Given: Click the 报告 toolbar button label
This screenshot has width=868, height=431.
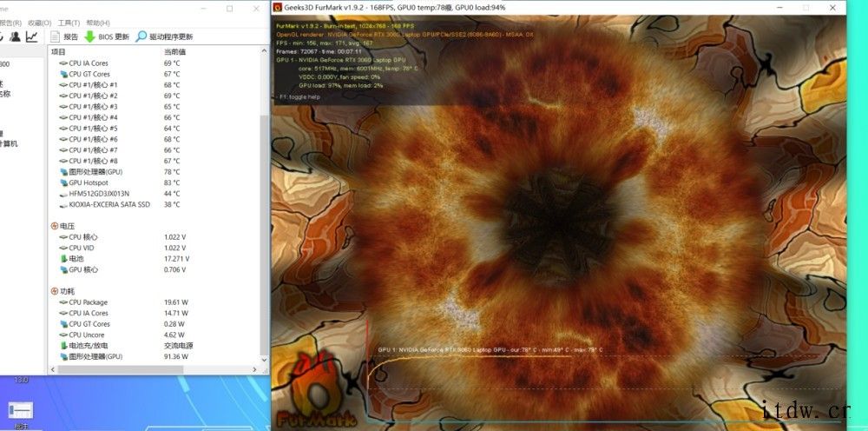Looking at the screenshot, I should coord(71,37).
